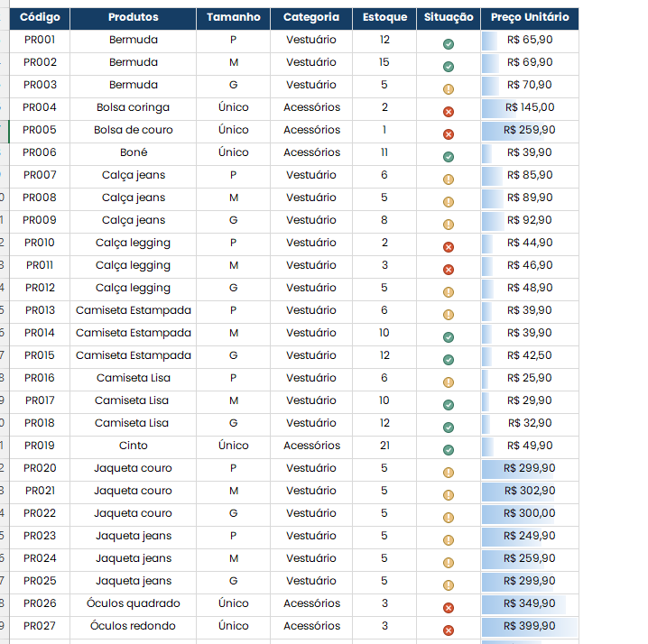The height and width of the screenshot is (644, 648).
Task: Click green check icon for PR001 Bermuda
Action: tap(449, 44)
